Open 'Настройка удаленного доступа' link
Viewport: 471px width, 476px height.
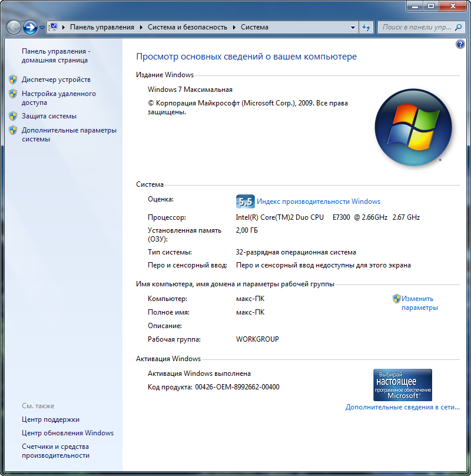(58, 98)
